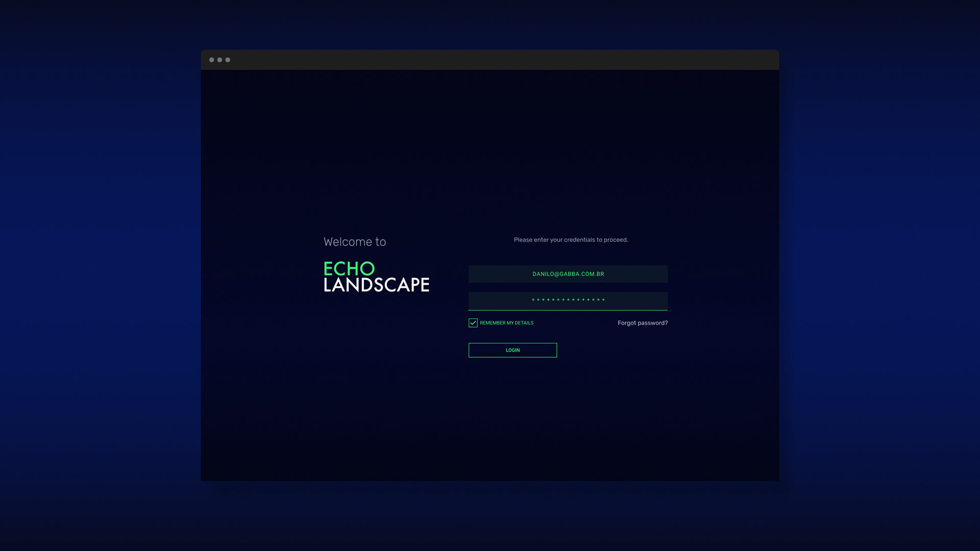Viewport: 980px width, 551px height.
Task: Click the first window control dot
Action: [211, 60]
